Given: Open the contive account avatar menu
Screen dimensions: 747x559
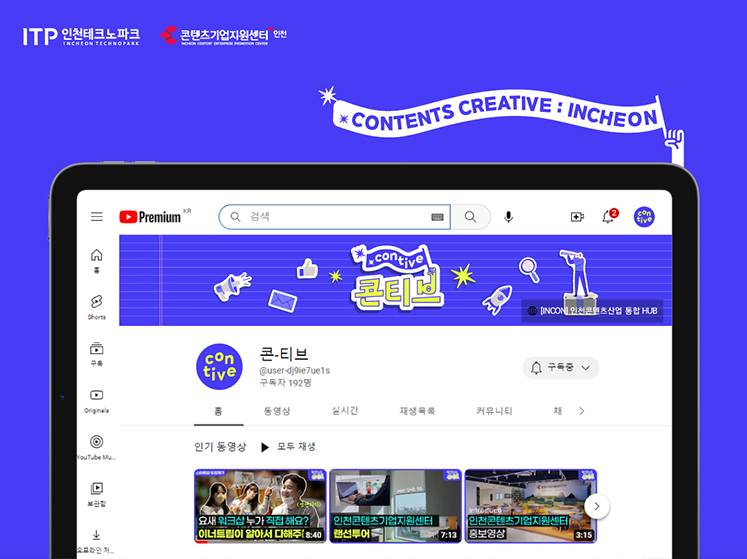Looking at the screenshot, I should (644, 217).
